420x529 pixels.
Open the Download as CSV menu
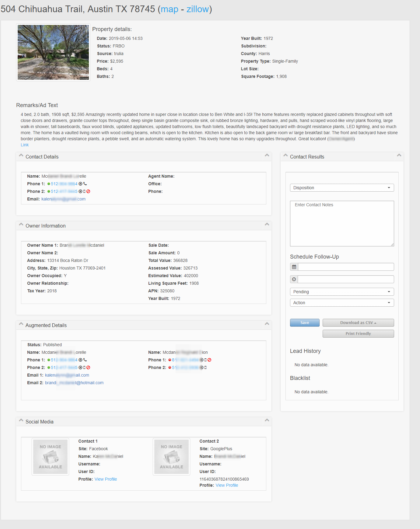pyautogui.click(x=358, y=323)
